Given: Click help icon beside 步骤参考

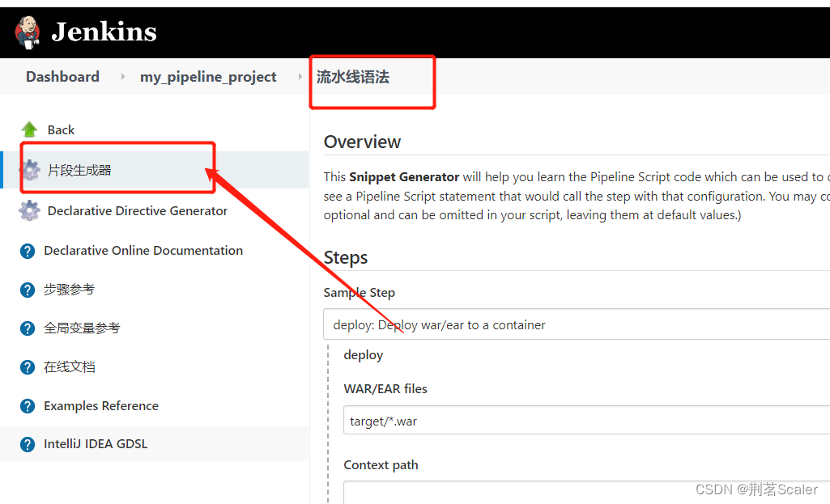Looking at the screenshot, I should tap(28, 290).
